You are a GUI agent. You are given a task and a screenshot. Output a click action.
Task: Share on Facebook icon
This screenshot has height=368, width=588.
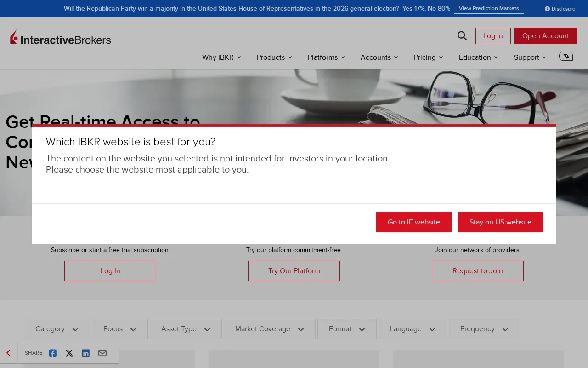coord(53,353)
